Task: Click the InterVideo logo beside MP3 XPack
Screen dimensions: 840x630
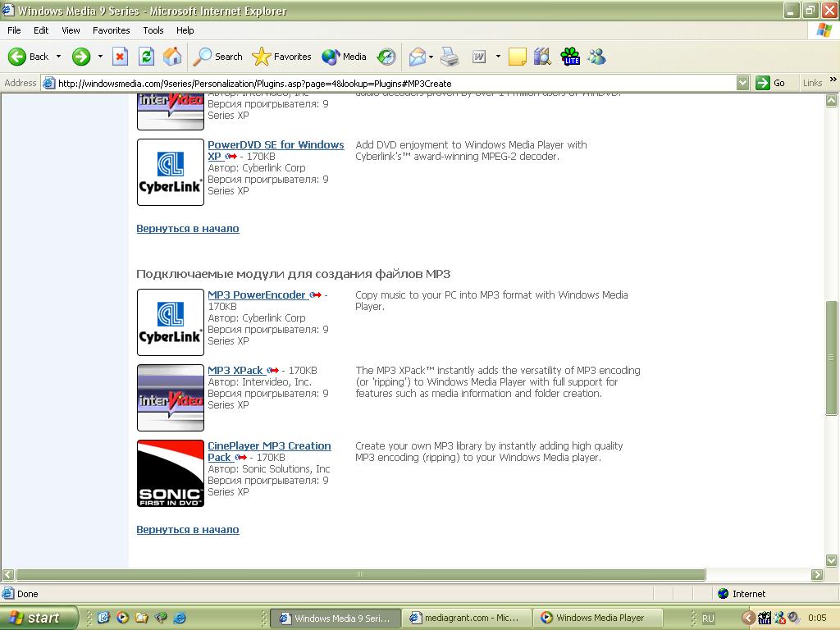Action: click(171, 398)
